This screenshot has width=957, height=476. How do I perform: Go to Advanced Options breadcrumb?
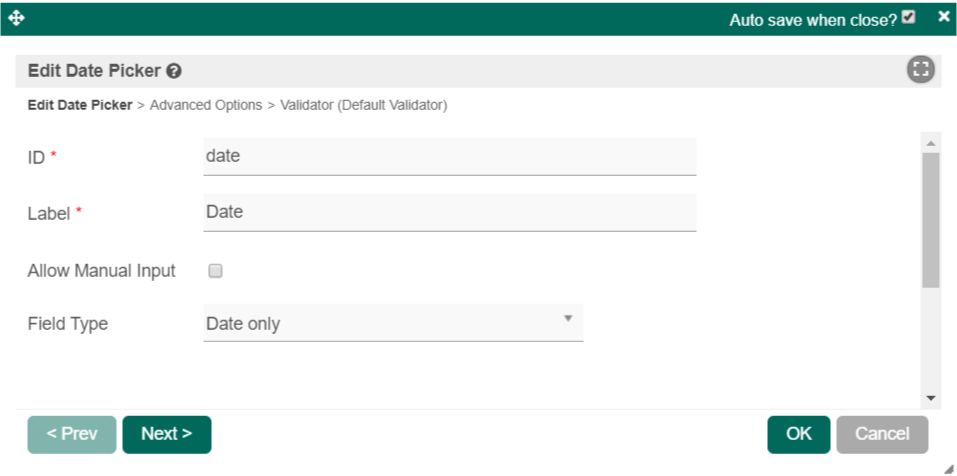[x=205, y=105]
